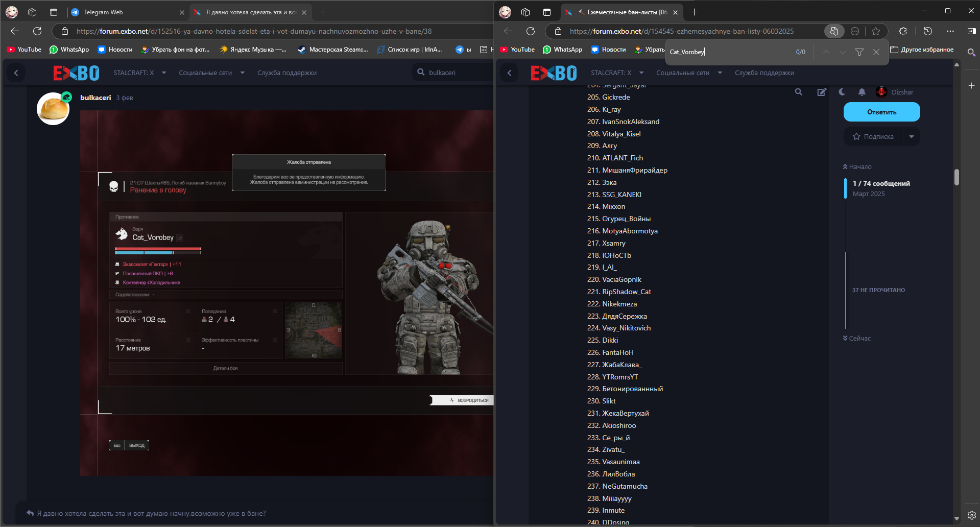Click forum search magnifier icon

point(799,92)
